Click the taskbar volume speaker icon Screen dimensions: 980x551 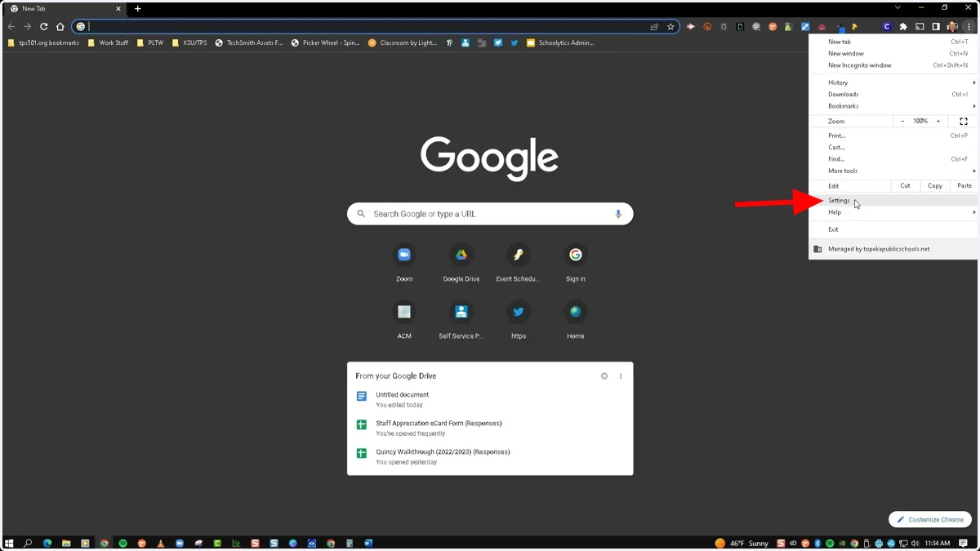point(915,543)
